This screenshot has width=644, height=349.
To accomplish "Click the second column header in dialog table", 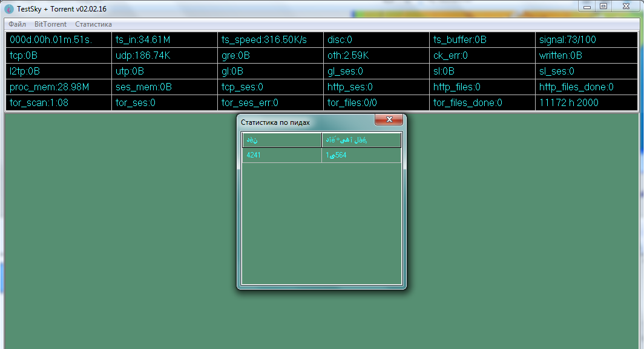I will [x=361, y=141].
